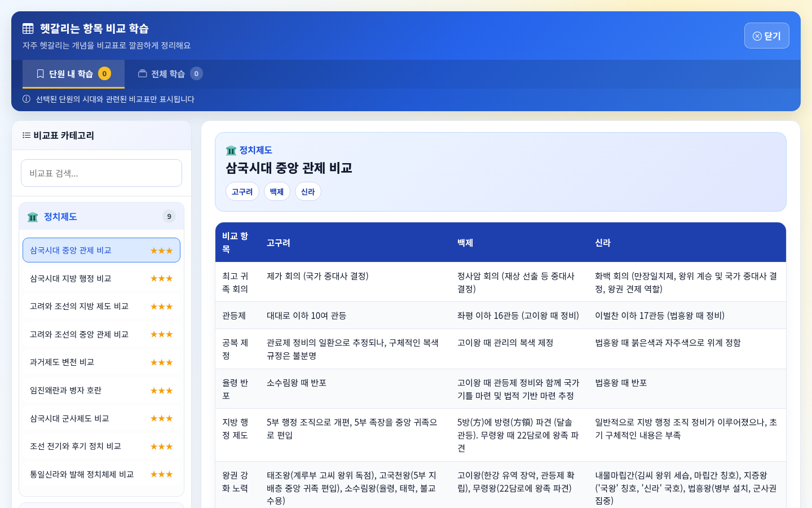Click the folder icon on 전체 학습 tab
This screenshot has height=508, width=812.
coord(142,73)
